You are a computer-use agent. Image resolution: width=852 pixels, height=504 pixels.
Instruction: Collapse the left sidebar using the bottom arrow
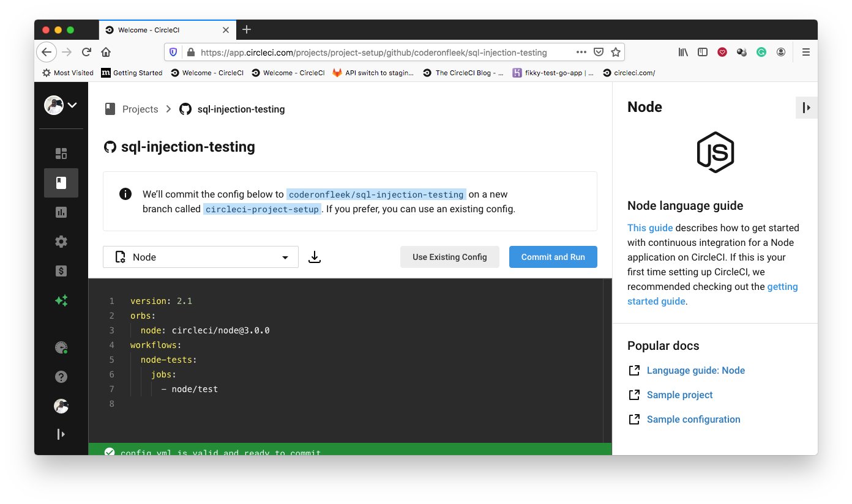pos(61,434)
